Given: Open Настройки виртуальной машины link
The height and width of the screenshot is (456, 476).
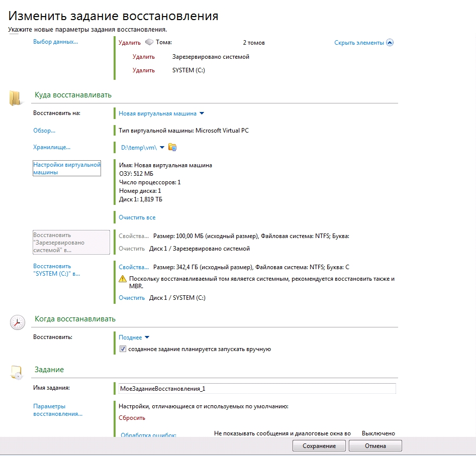Looking at the screenshot, I should [67, 168].
